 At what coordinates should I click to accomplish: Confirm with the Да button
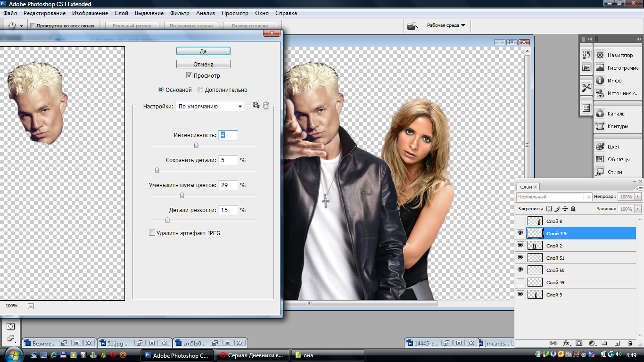point(203,51)
